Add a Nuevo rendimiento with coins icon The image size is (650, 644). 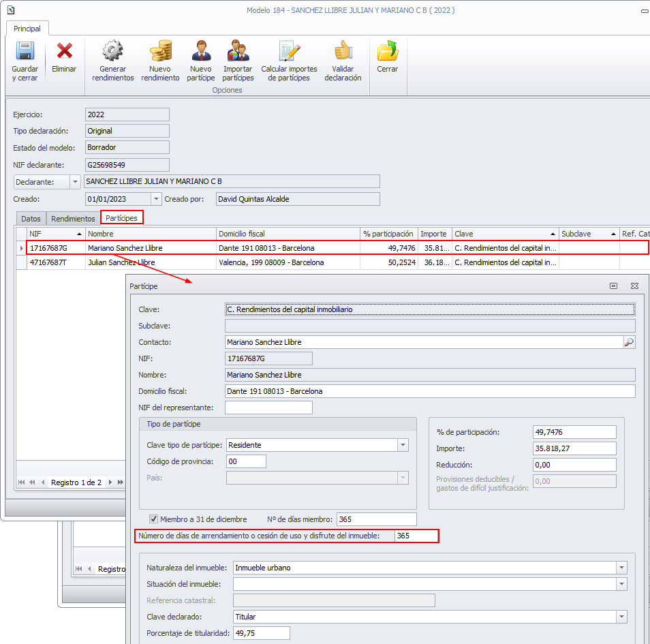[x=160, y=50]
